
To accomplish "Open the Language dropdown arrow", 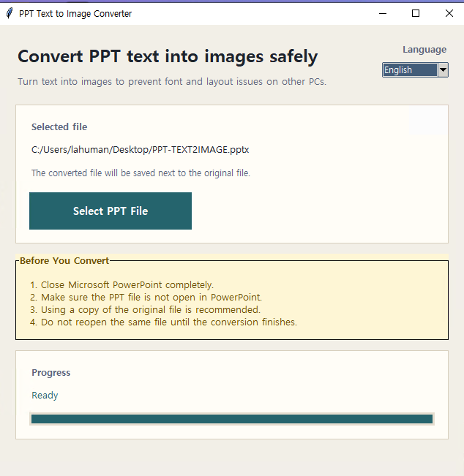I will [x=443, y=70].
